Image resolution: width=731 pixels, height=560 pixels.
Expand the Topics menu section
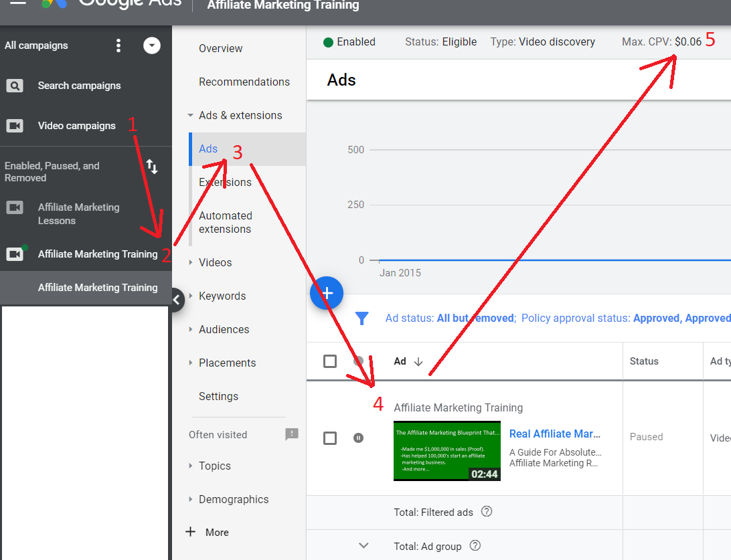click(190, 466)
